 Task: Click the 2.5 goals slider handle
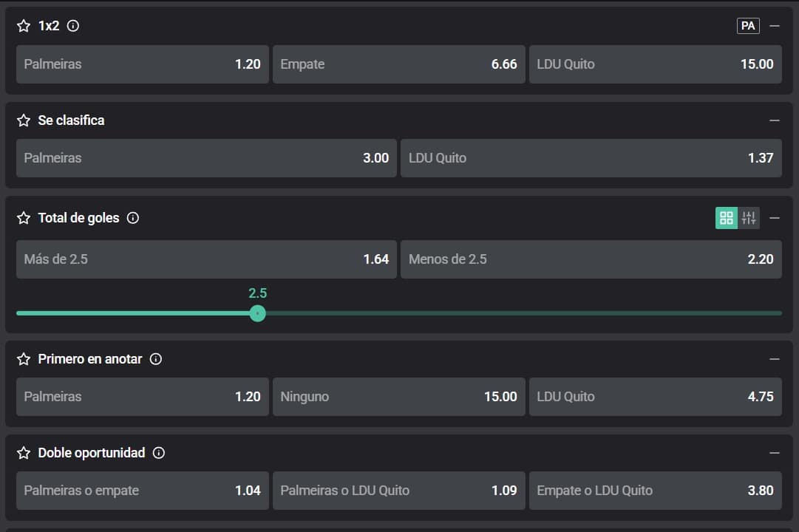257,313
